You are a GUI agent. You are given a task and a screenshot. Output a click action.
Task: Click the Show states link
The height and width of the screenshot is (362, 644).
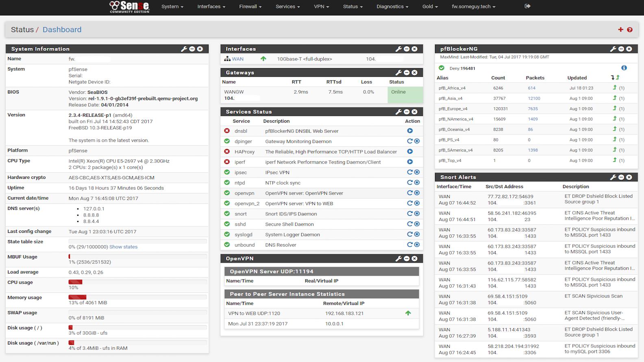123,247
